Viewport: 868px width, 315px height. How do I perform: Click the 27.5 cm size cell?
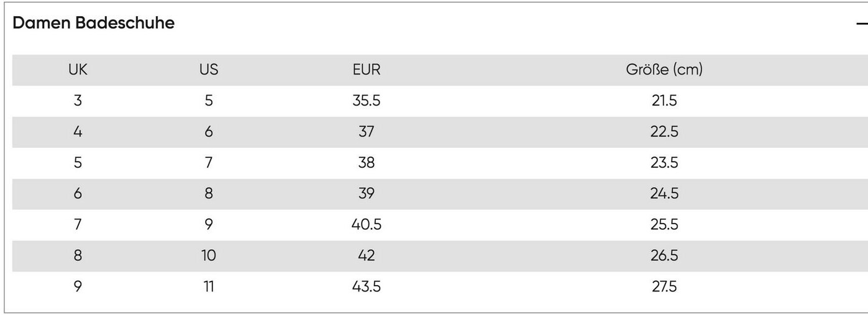[x=664, y=287]
